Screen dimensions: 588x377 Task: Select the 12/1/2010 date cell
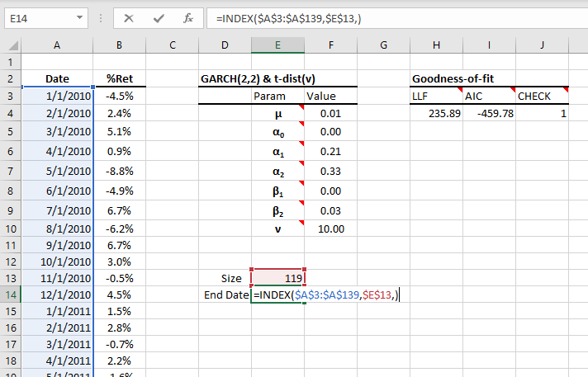pos(57,295)
